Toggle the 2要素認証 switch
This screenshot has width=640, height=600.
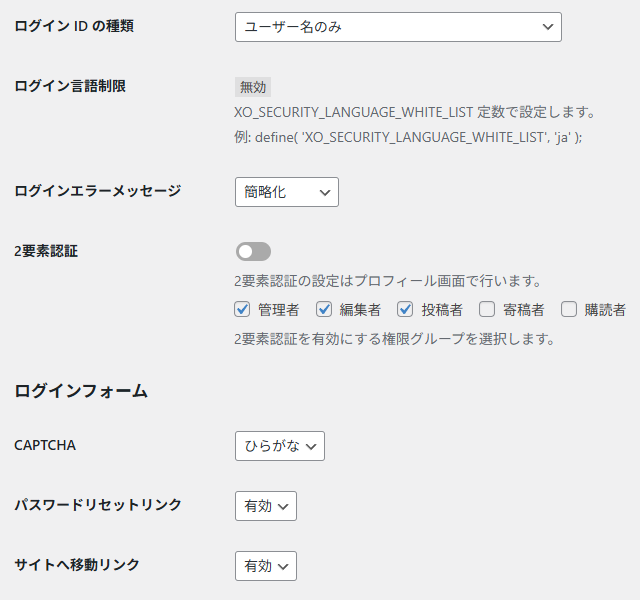pyautogui.click(x=253, y=252)
